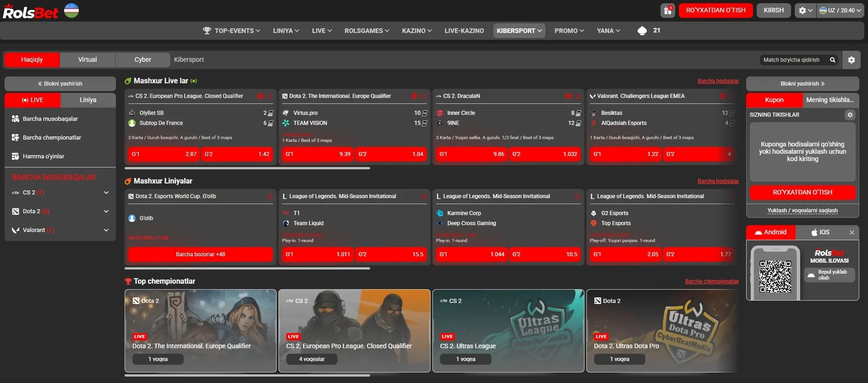Select the Android app tab
The height and width of the screenshot is (383, 868).
771,232
